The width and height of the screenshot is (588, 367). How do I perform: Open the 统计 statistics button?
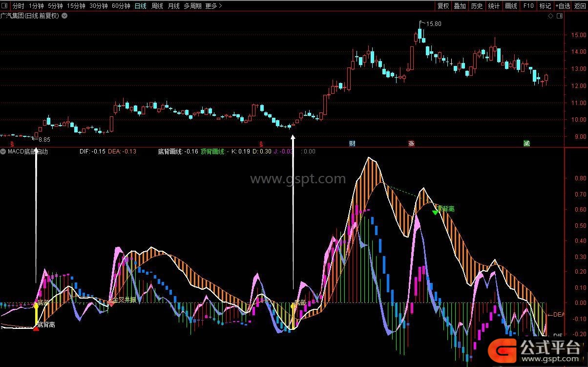(x=494, y=6)
